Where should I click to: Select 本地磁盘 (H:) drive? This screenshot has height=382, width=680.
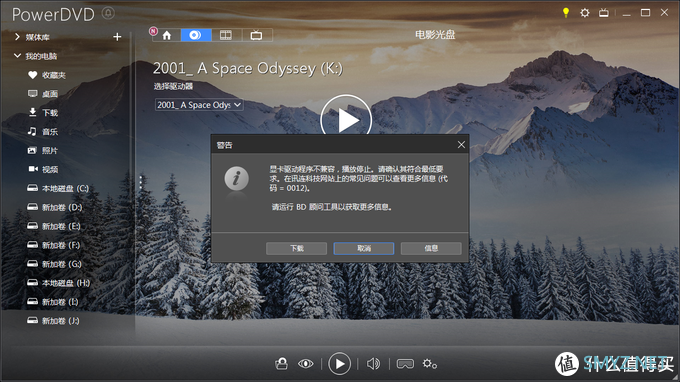tap(59, 283)
